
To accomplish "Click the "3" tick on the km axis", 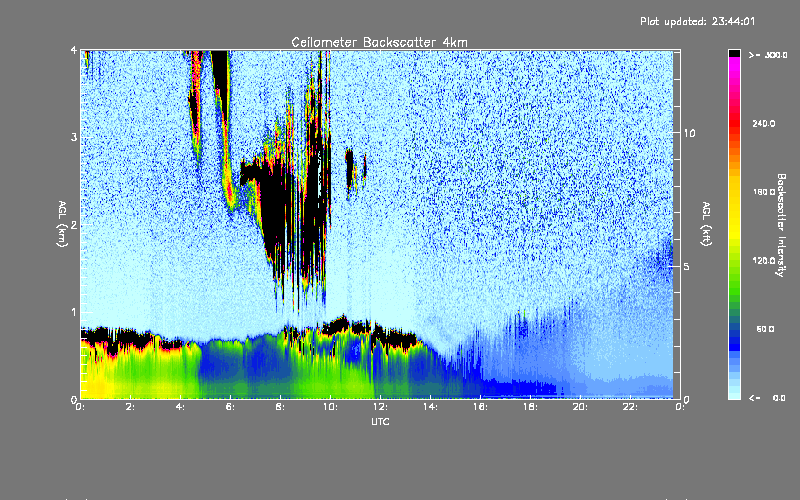I will pyautogui.click(x=74, y=137).
